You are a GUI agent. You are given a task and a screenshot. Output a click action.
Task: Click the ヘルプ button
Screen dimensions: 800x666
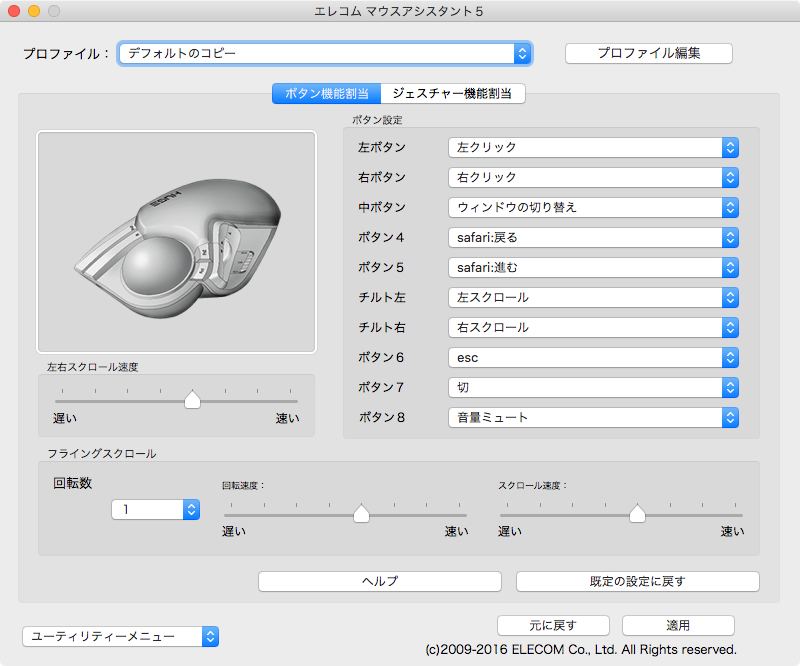point(380,581)
